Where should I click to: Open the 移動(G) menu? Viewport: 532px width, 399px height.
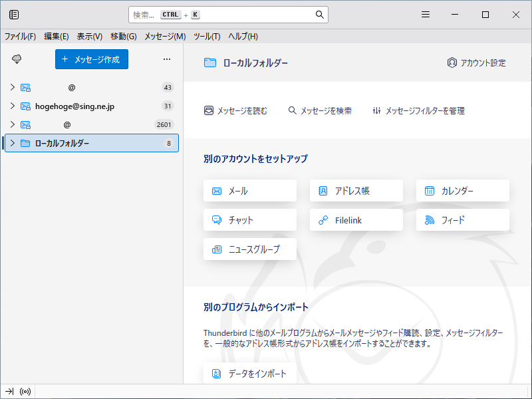coord(124,37)
